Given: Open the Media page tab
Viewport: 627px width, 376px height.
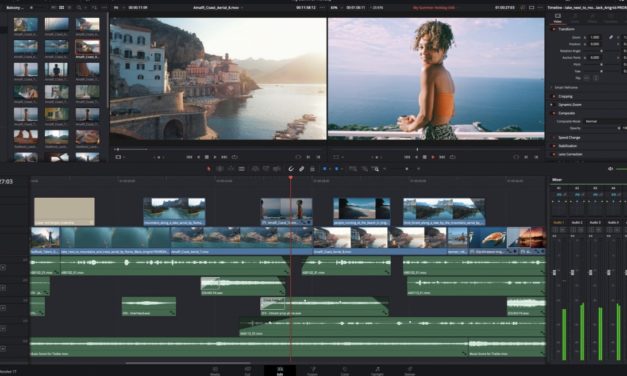Looking at the screenshot, I should (x=215, y=371).
